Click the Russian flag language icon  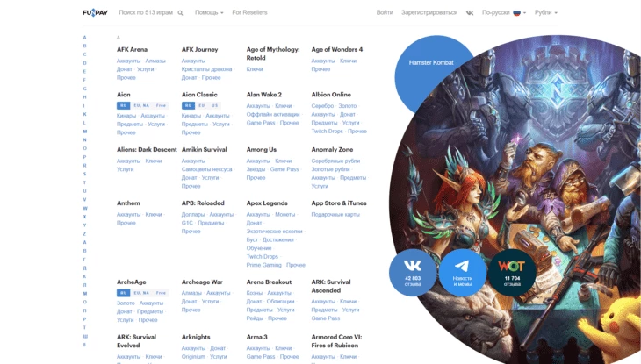pos(516,12)
